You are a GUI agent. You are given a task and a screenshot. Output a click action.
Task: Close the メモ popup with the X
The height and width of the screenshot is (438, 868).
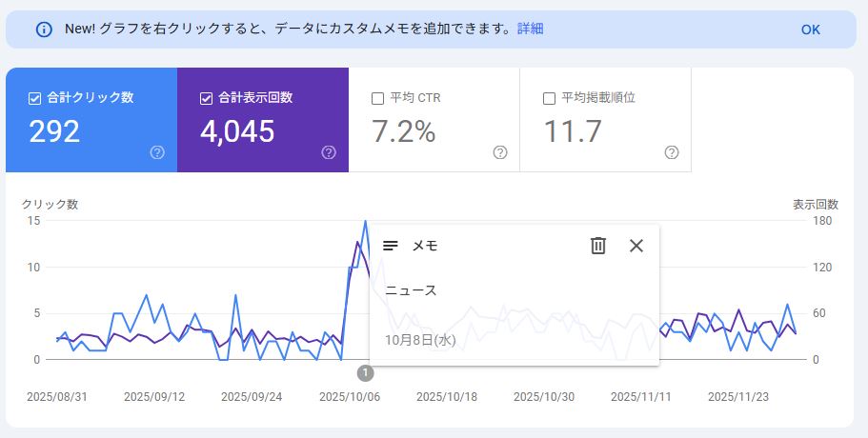(636, 246)
